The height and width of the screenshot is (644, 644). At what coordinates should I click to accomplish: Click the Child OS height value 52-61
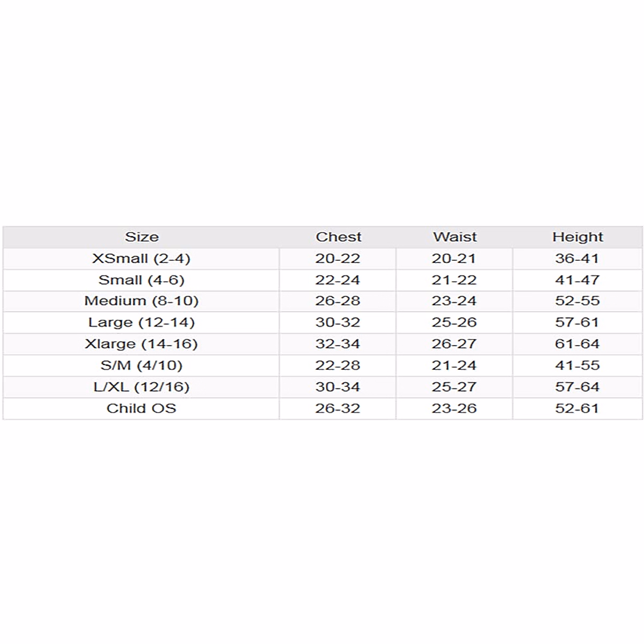pyautogui.click(x=577, y=408)
